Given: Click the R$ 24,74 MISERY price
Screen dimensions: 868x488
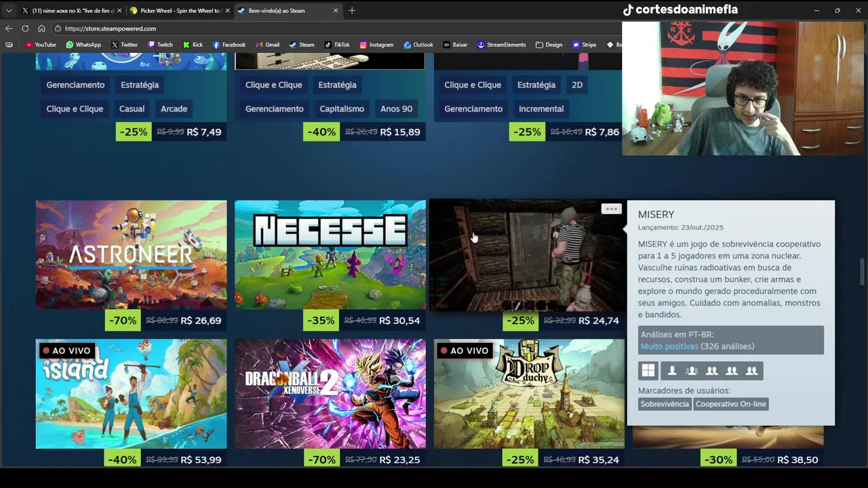Looking at the screenshot, I should pyautogui.click(x=599, y=321).
